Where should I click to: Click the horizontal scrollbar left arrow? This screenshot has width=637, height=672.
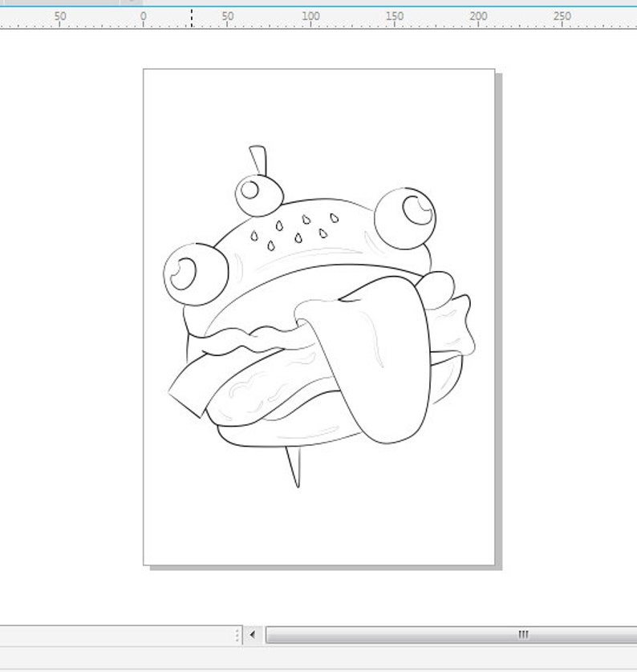coord(253,635)
